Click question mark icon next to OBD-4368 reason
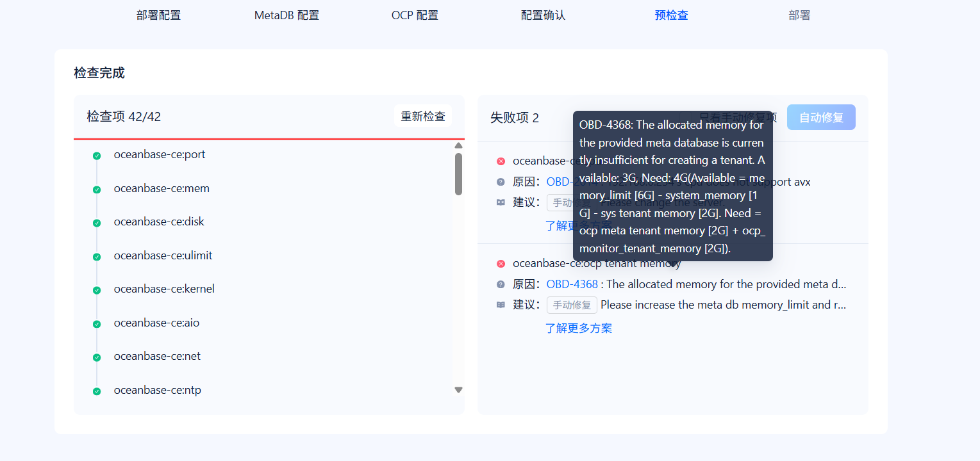This screenshot has width=980, height=461. point(501,284)
